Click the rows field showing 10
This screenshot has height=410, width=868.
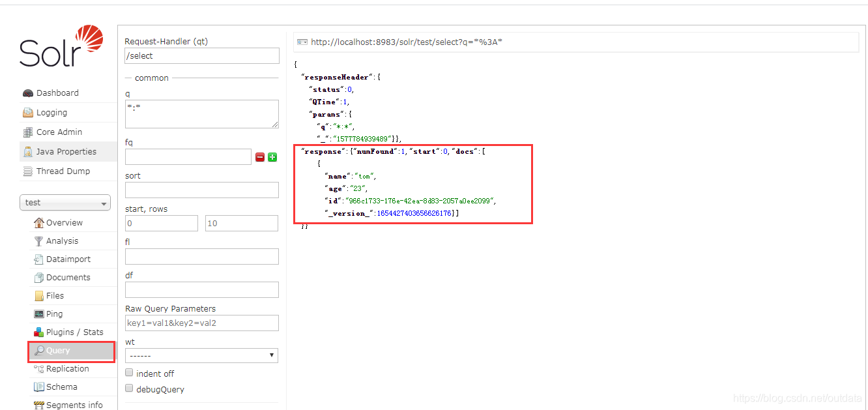pyautogui.click(x=242, y=223)
